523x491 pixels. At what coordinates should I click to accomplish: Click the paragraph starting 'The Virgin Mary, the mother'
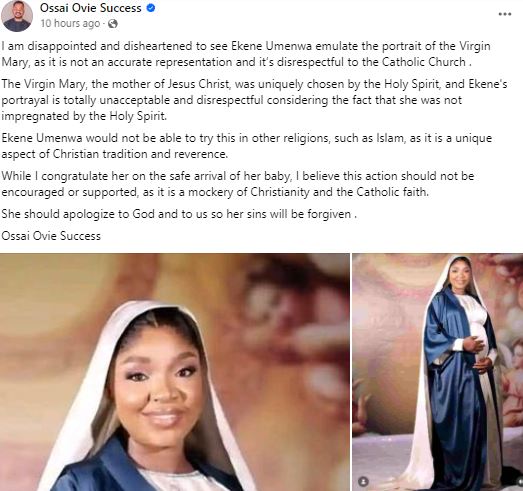click(254, 100)
